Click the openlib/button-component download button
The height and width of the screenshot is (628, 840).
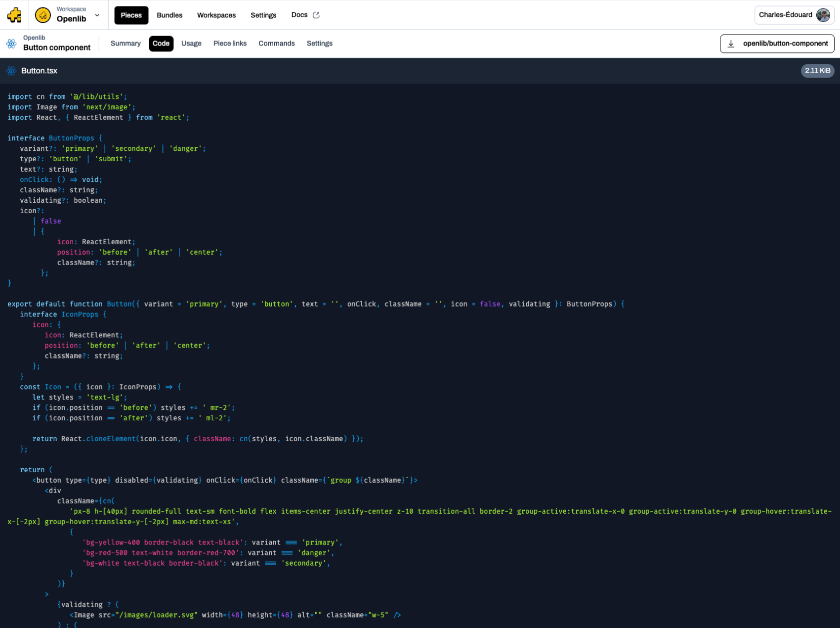tap(777, 44)
